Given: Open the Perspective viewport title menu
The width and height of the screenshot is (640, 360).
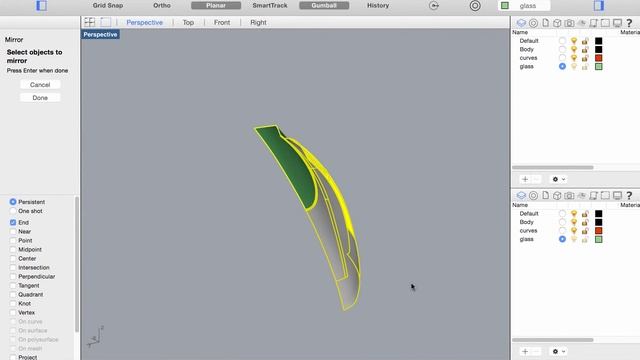Looking at the screenshot, I should (100, 35).
